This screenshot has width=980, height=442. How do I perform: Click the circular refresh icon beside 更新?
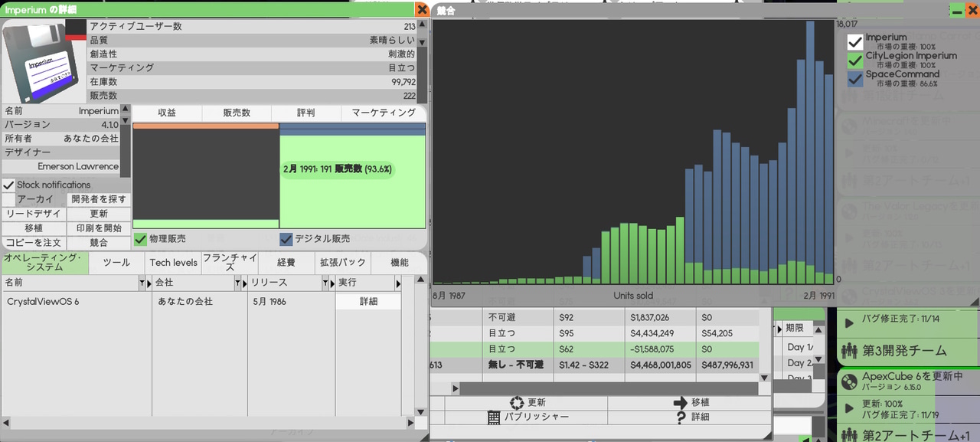click(x=517, y=403)
